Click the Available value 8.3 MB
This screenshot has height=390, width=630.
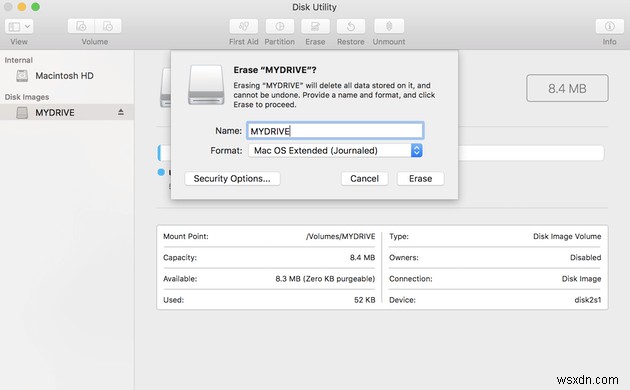click(325, 279)
